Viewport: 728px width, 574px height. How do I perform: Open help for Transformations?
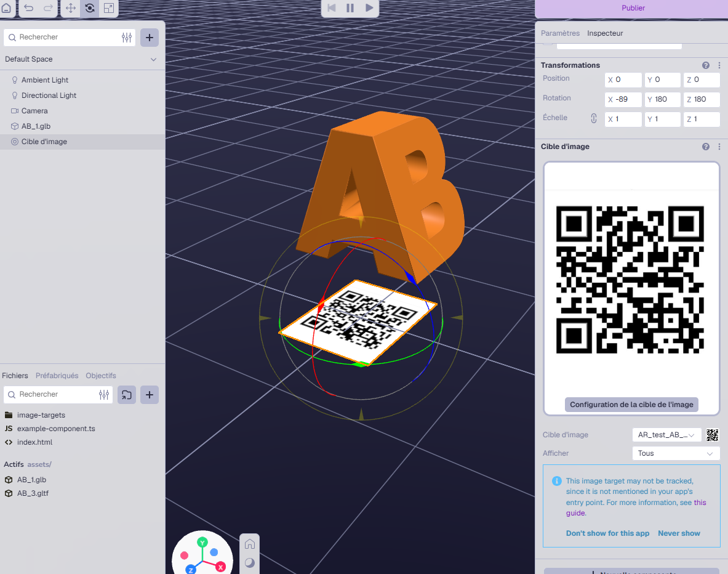click(x=706, y=65)
